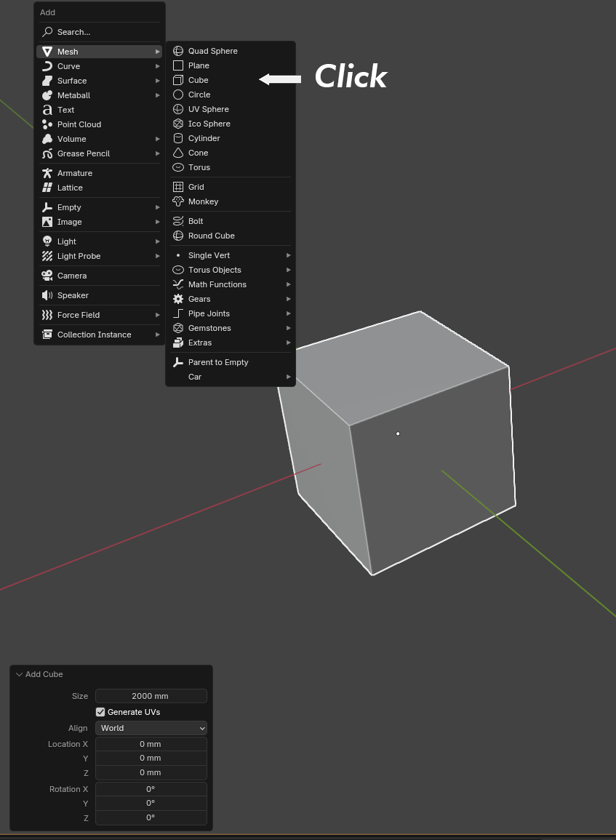Click the Search field in Add menu
This screenshot has height=840, width=616.
[x=100, y=32]
